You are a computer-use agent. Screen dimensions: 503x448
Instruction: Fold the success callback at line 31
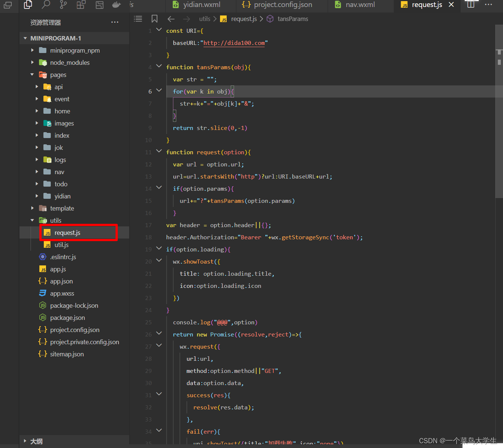pos(159,394)
